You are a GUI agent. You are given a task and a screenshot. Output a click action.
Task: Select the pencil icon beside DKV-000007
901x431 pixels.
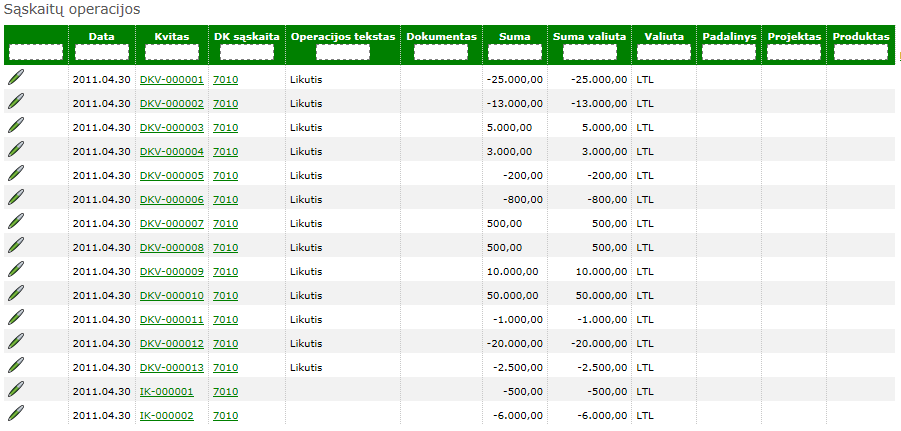click(16, 221)
